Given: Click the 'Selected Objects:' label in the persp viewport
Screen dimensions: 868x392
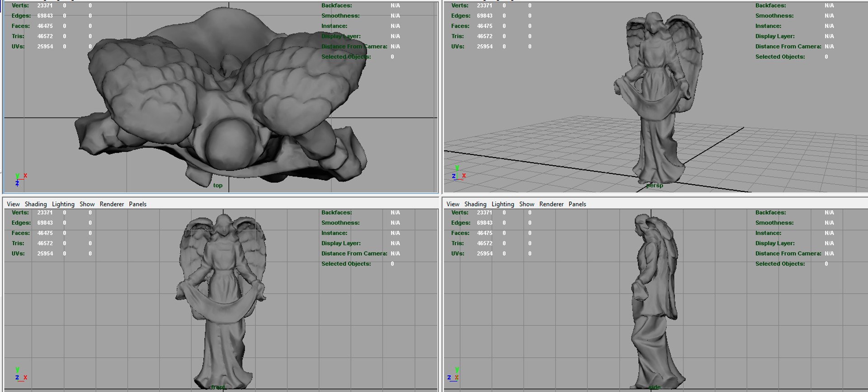Looking at the screenshot, I should [780, 57].
